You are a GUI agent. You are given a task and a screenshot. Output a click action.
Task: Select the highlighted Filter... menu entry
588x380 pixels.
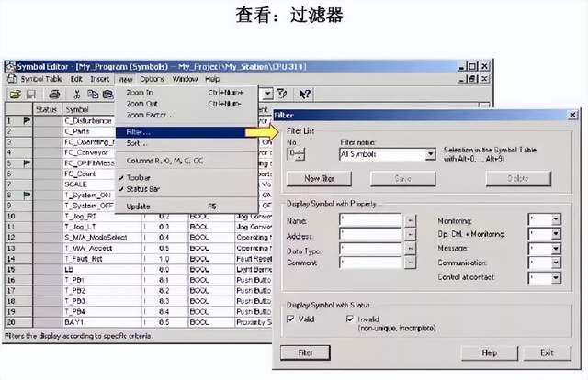coord(181,132)
